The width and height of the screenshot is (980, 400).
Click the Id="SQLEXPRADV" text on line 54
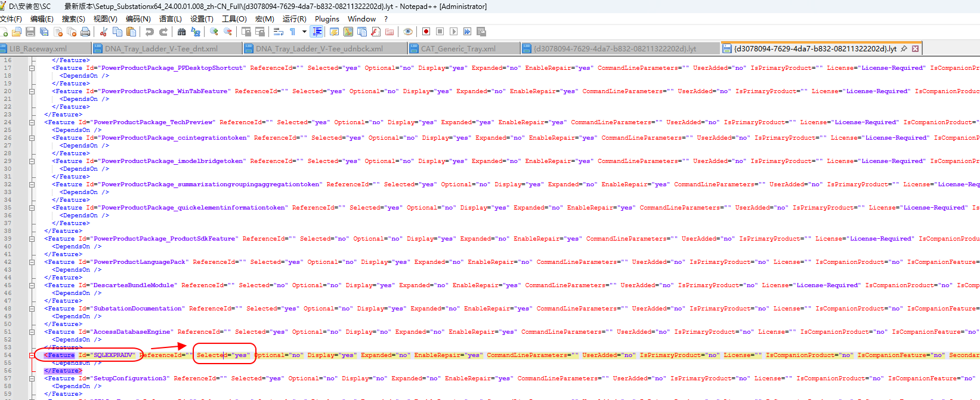[x=107, y=355]
